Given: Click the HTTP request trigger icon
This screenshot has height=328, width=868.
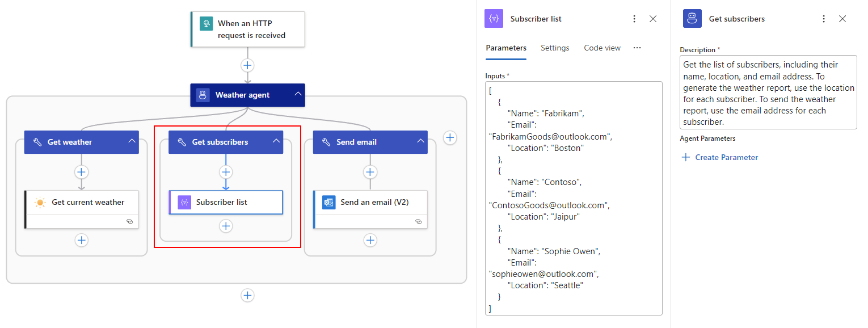Looking at the screenshot, I should [x=206, y=24].
